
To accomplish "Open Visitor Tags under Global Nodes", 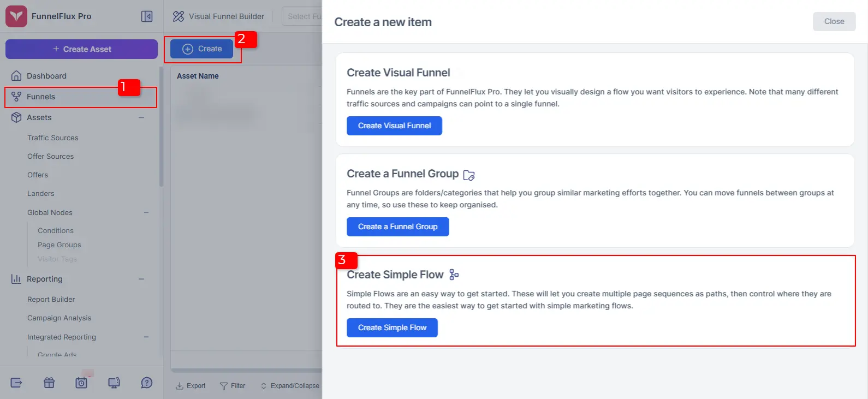I will pos(57,259).
